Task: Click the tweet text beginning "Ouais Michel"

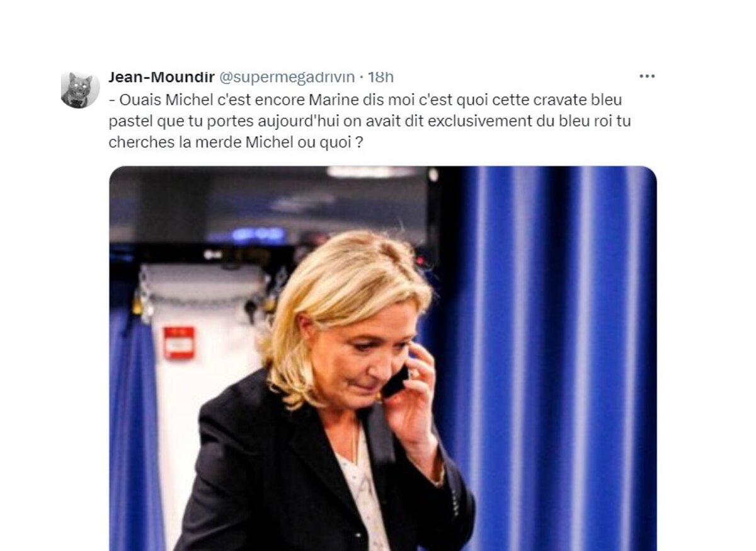Action: click(x=370, y=121)
